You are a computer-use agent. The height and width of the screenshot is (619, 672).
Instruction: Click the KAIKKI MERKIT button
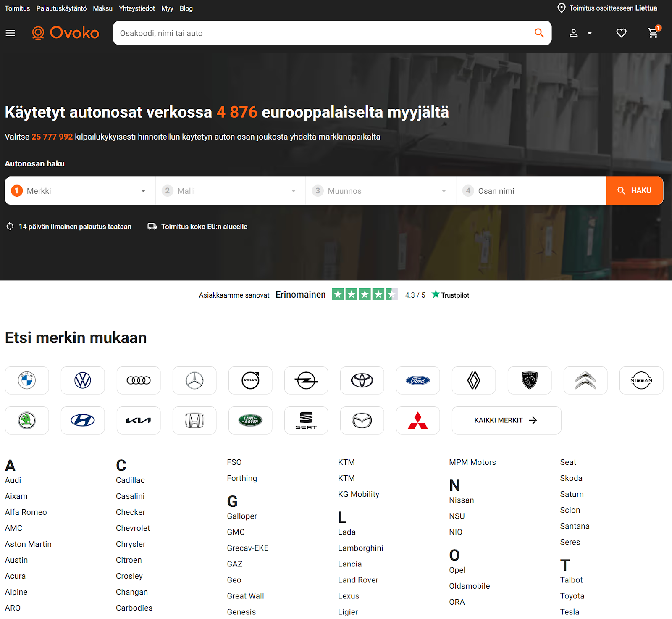coord(507,420)
